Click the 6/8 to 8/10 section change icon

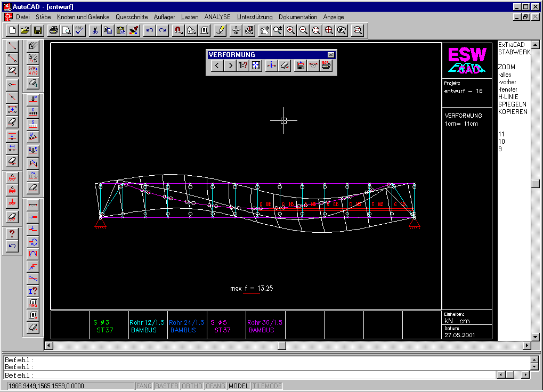point(33,71)
